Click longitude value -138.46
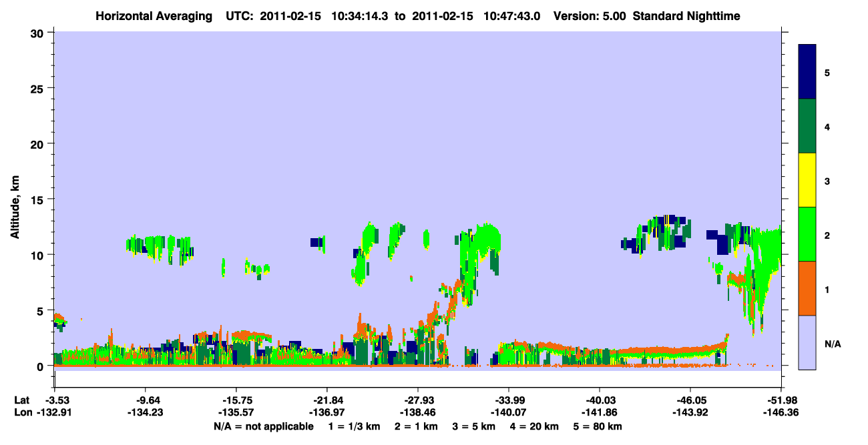The height and width of the screenshot is (445, 868). click(x=418, y=412)
